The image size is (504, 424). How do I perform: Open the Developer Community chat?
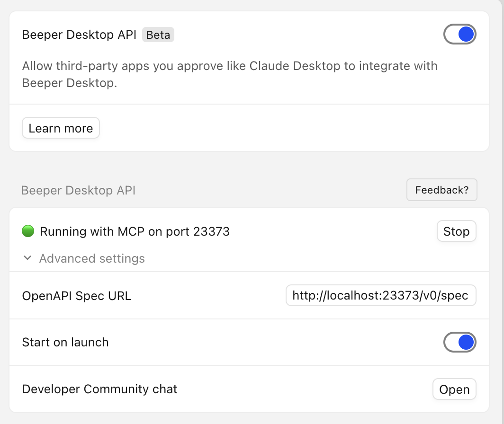tap(454, 389)
